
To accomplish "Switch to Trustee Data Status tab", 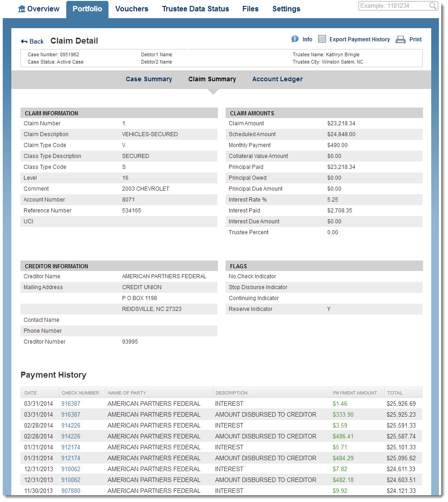I will click(195, 9).
